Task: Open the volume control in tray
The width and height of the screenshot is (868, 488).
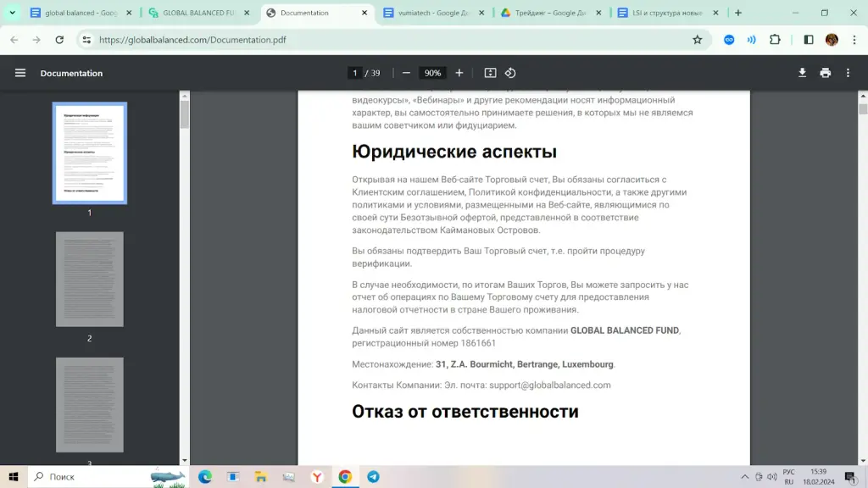Action: pyautogui.click(x=772, y=477)
